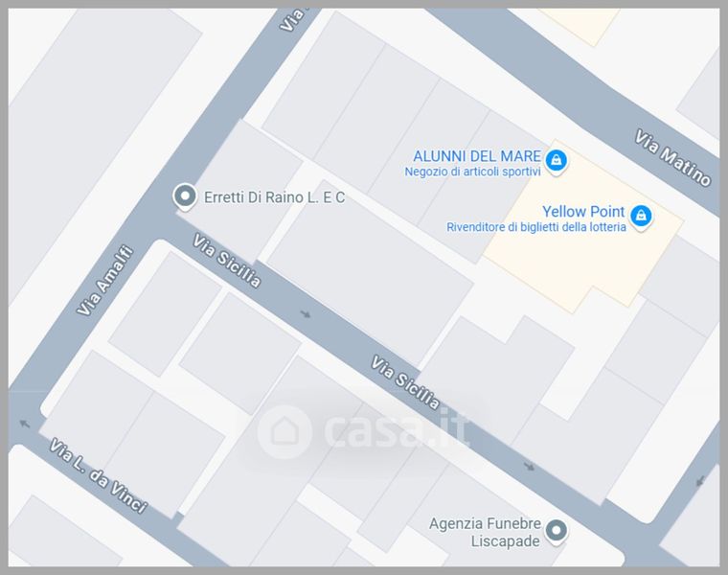Click the Via L. da Vinci street label
Image resolution: width=728 pixels, height=575 pixels.
99,475
